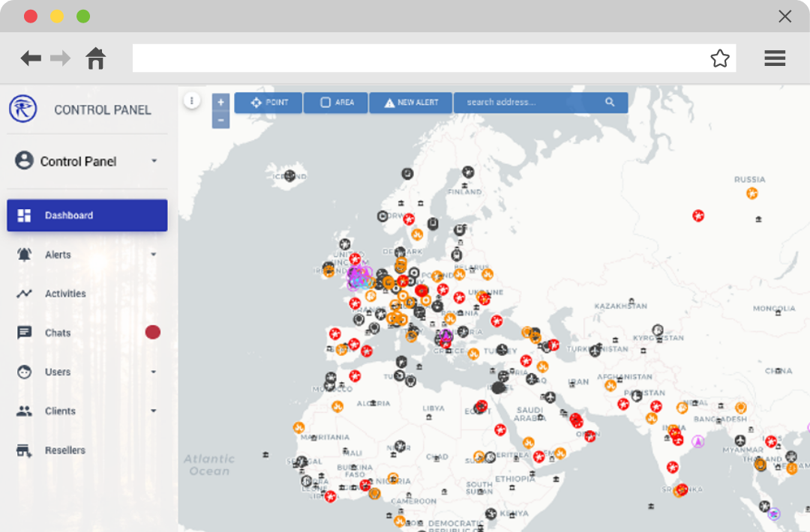810x532 pixels.
Task: Zoom out the map with minus button
Action: click(x=220, y=120)
